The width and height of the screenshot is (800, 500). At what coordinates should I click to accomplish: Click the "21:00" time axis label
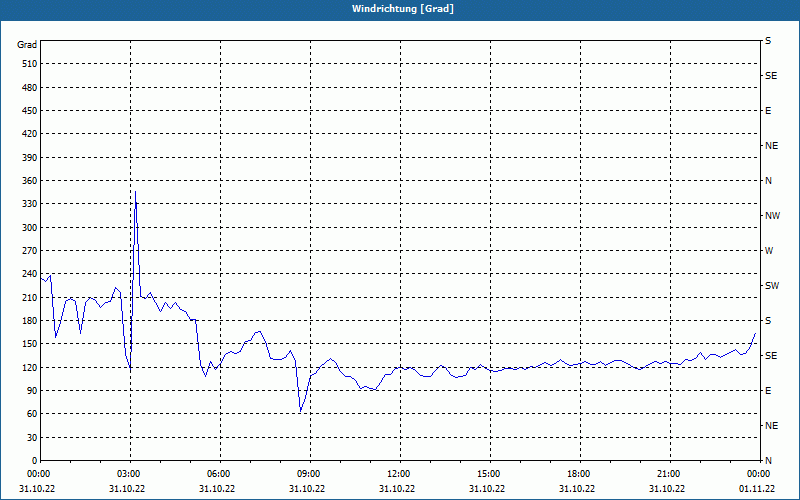coord(670,474)
